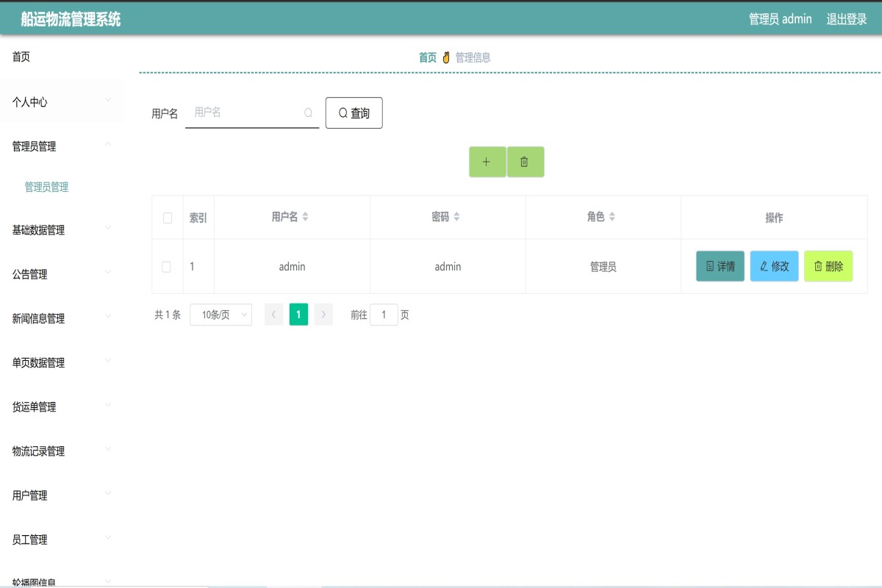
Task: Click the batch delete trash icon
Action: pyautogui.click(x=526, y=162)
